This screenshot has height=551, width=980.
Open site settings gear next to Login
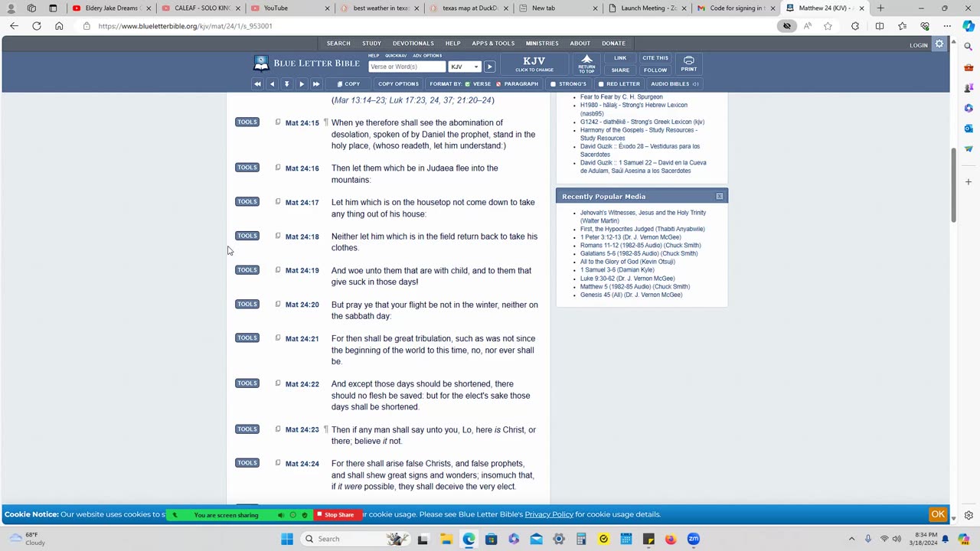(939, 44)
